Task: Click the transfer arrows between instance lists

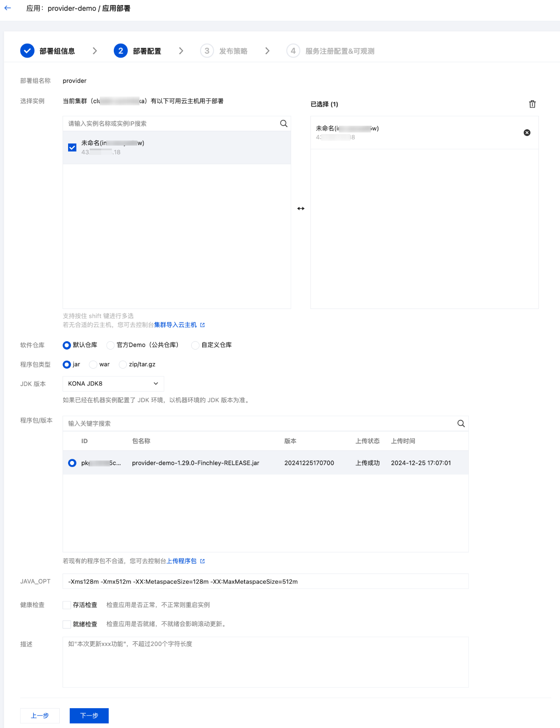Action: pos(301,209)
